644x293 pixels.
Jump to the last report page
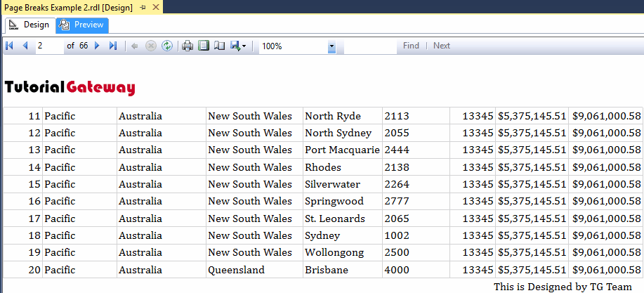113,46
